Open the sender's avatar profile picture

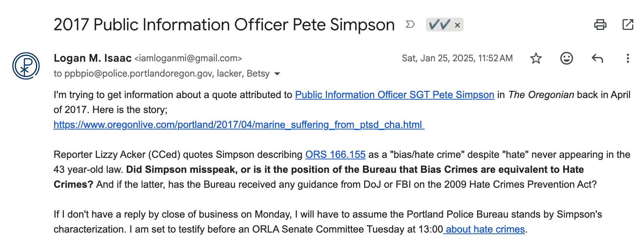[26, 66]
